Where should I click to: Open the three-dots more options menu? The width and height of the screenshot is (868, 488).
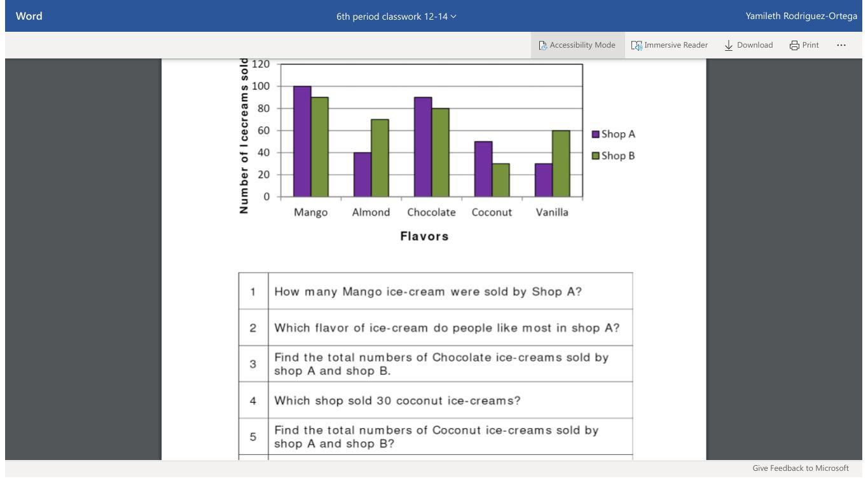point(841,45)
